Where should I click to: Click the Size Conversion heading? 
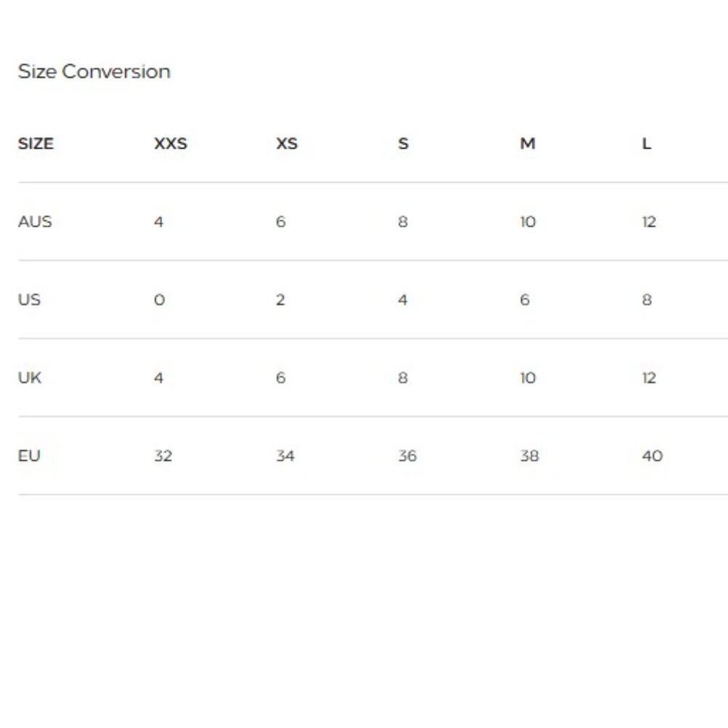pos(94,71)
